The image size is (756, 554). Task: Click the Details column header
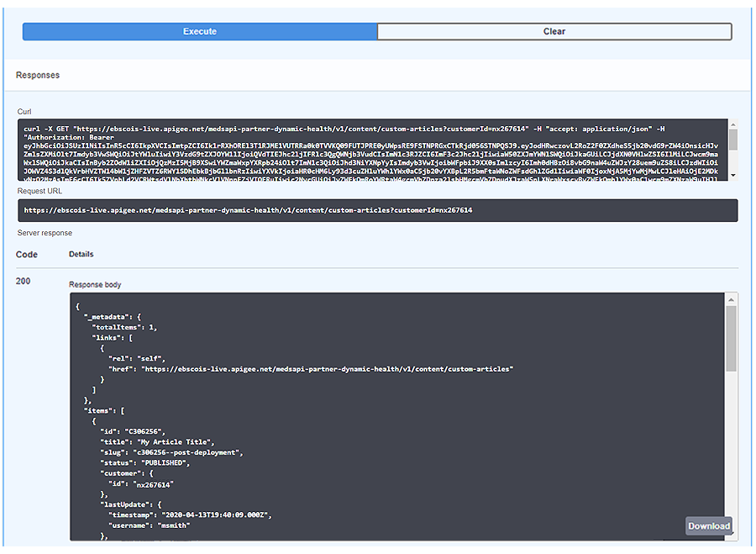[81, 254]
